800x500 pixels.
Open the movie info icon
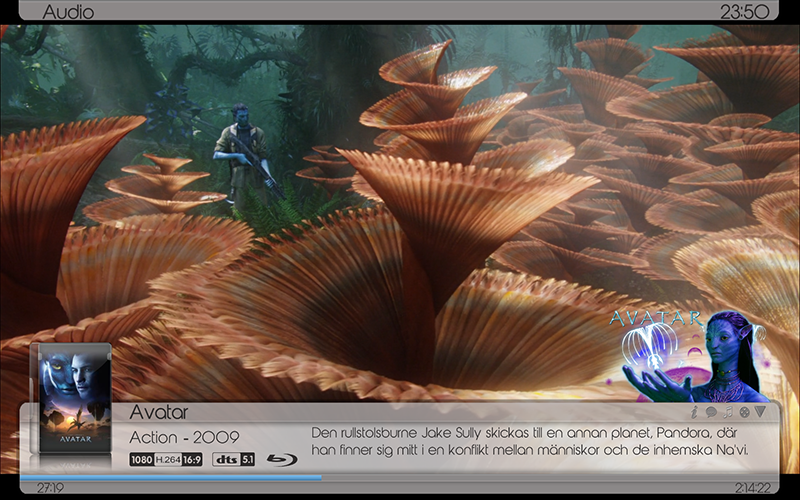point(694,412)
